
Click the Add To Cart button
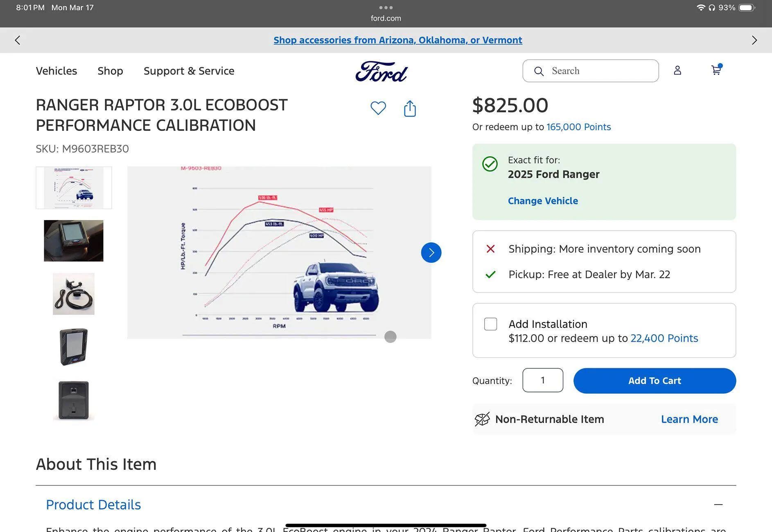pyautogui.click(x=655, y=381)
